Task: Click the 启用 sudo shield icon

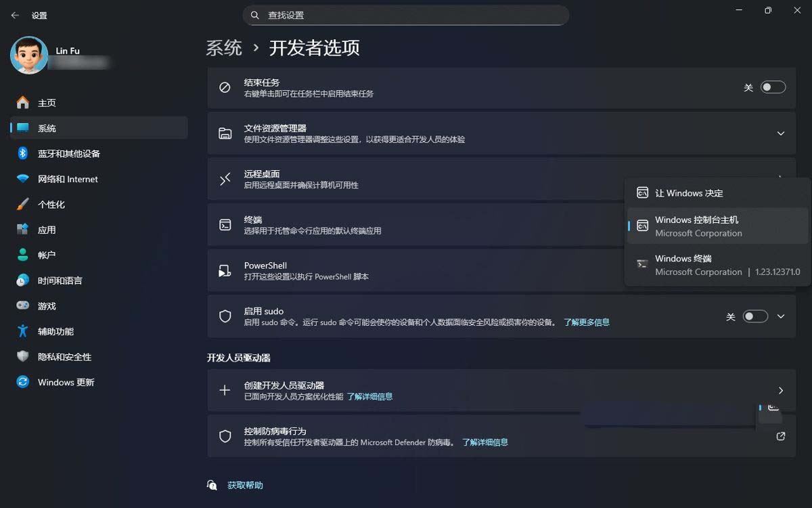Action: [x=225, y=316]
